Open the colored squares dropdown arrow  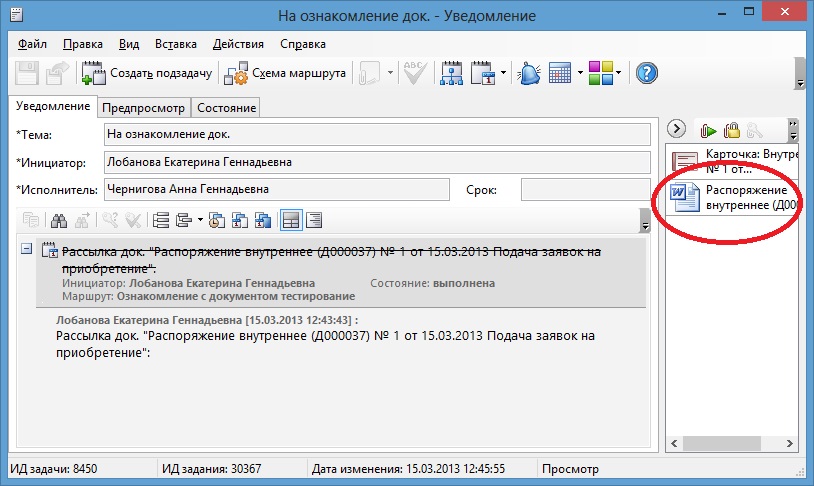point(619,73)
